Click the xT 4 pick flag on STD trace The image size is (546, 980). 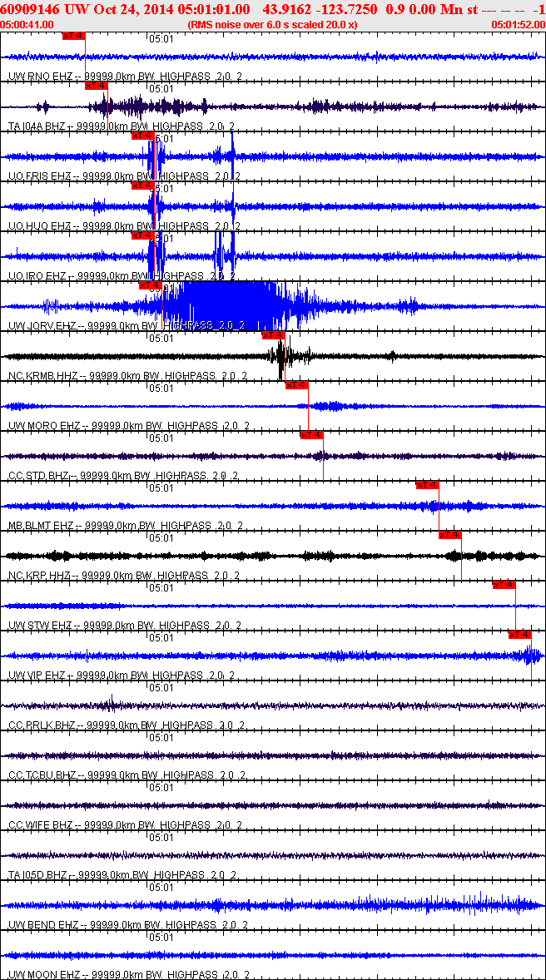(x=311, y=435)
